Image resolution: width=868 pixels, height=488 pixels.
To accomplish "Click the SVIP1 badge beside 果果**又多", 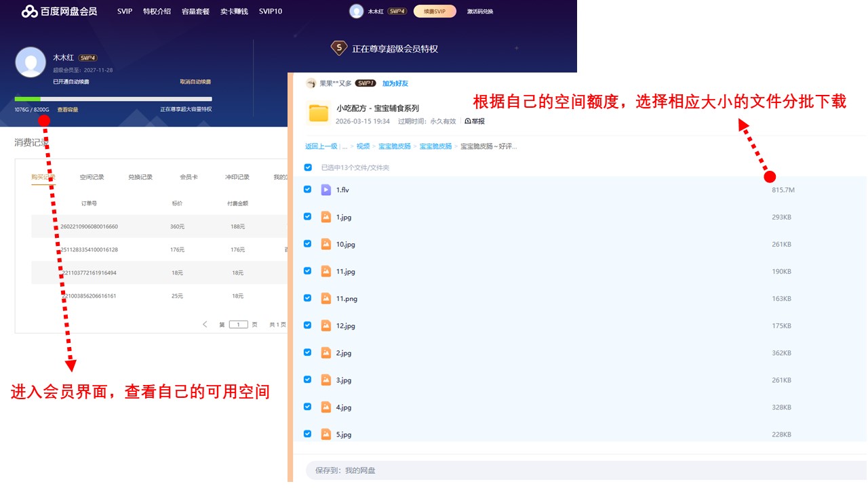I will 367,83.
